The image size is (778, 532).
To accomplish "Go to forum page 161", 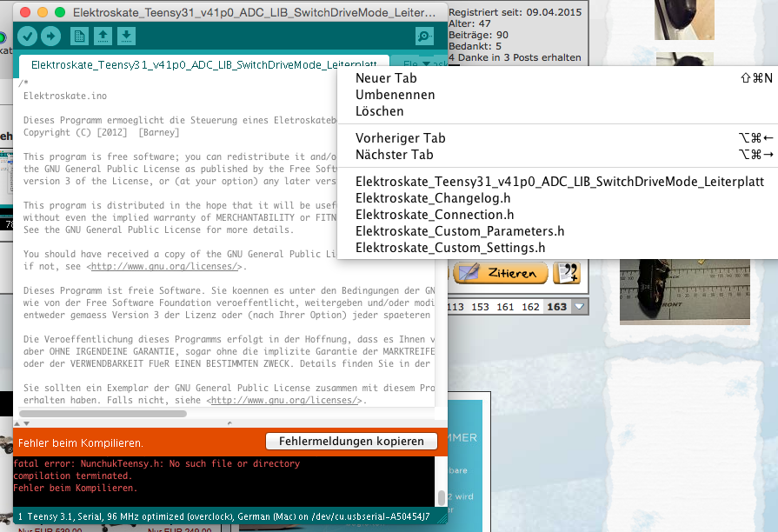I will pos(505,307).
